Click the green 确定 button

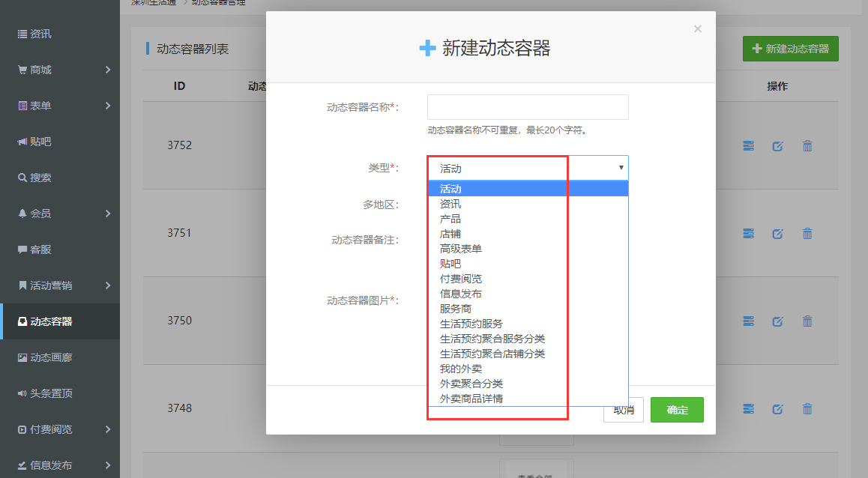677,410
